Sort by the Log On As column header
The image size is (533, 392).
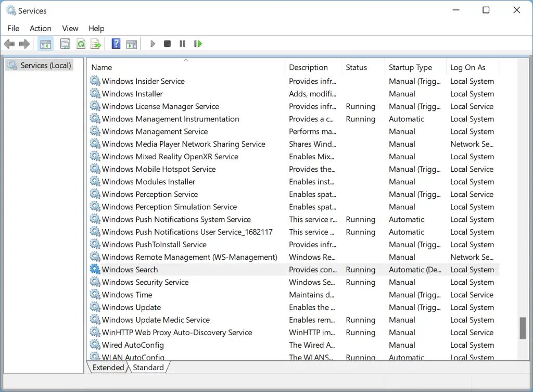click(473, 67)
